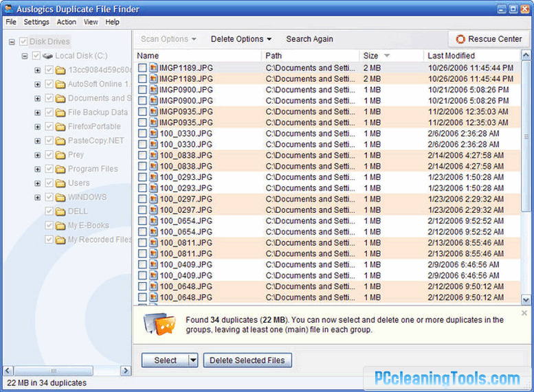534x392 pixels.
Task: Click the file list scroll up arrow
Action: [x=526, y=55]
